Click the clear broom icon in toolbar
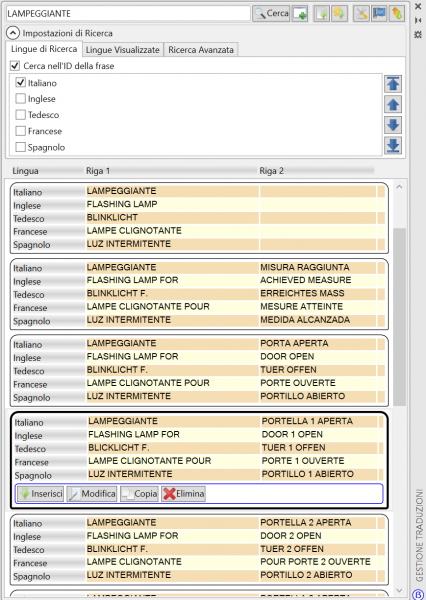This screenshot has width=426, height=600. pyautogui.click(x=361, y=14)
